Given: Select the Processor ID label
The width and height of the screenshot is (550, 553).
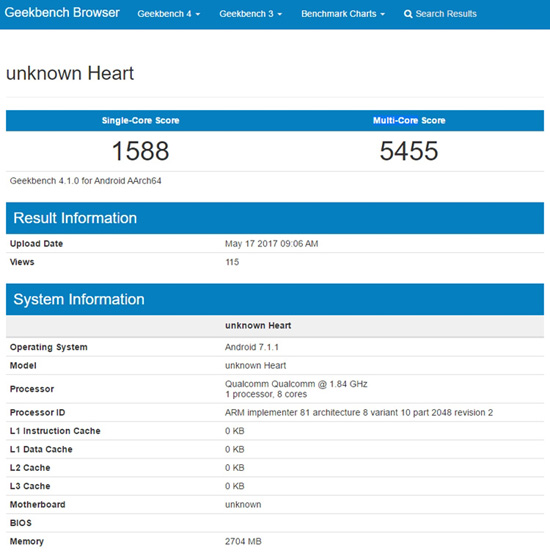Looking at the screenshot, I should click(x=37, y=412).
